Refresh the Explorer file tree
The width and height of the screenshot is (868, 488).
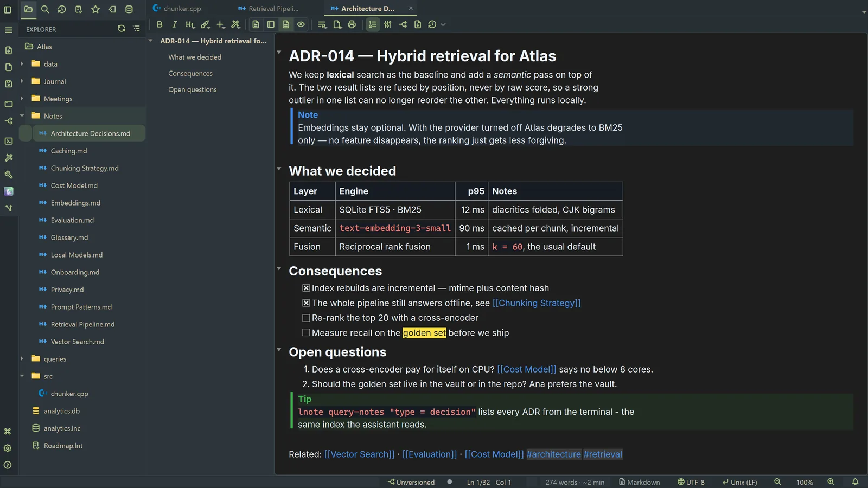coord(122,29)
